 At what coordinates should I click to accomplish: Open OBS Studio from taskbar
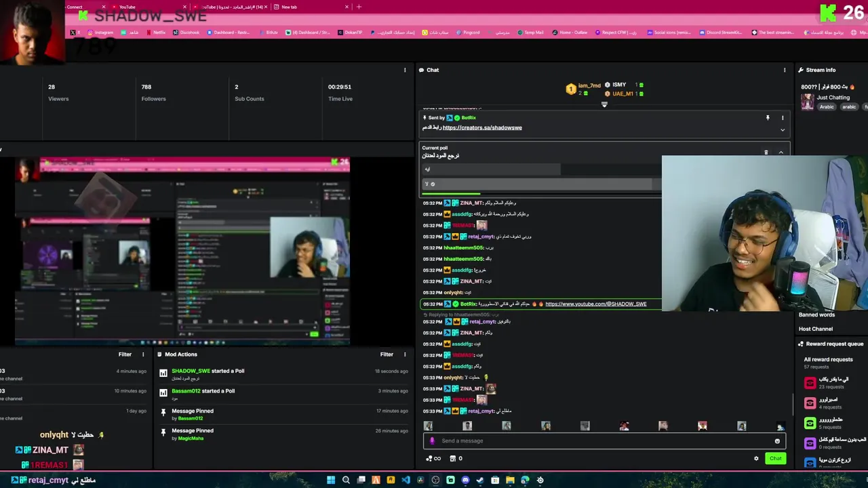click(435, 480)
